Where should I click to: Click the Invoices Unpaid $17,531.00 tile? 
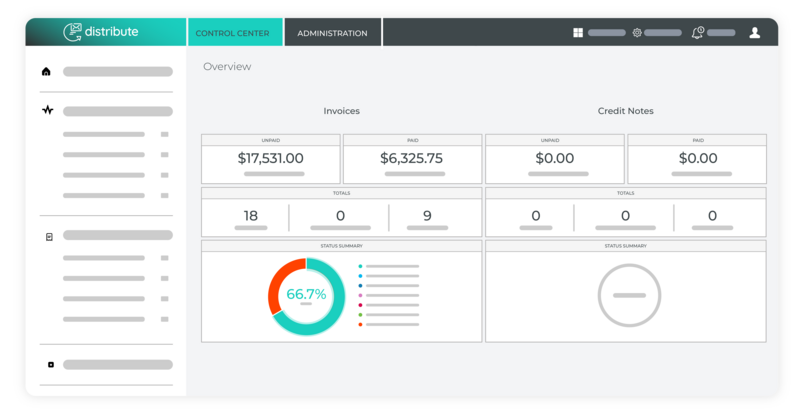[x=271, y=159]
